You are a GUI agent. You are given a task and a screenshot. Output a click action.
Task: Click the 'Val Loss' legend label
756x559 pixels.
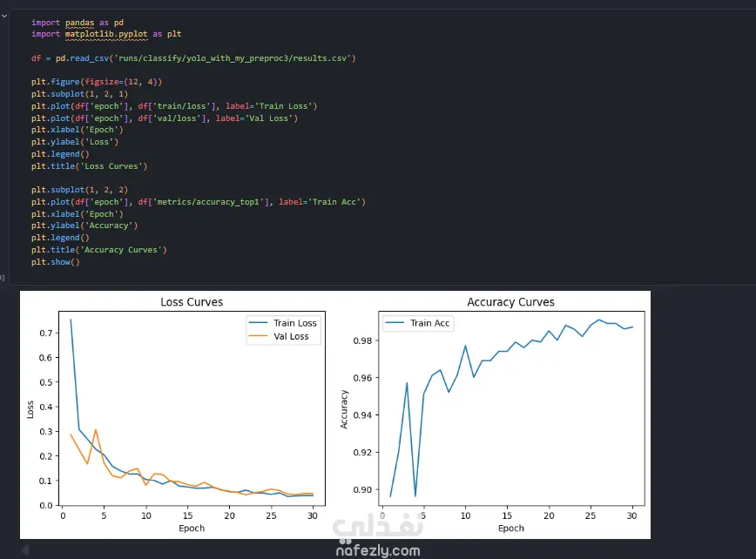tap(291, 336)
